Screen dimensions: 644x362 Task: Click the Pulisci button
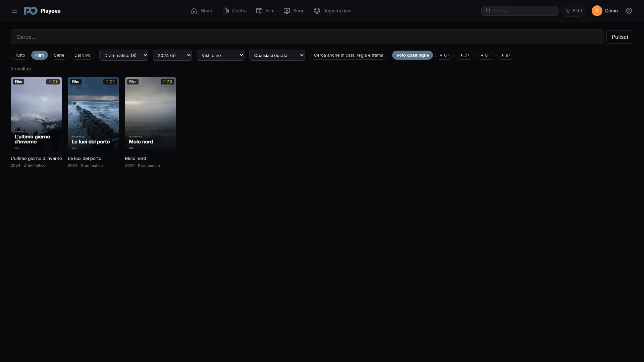[x=620, y=37]
